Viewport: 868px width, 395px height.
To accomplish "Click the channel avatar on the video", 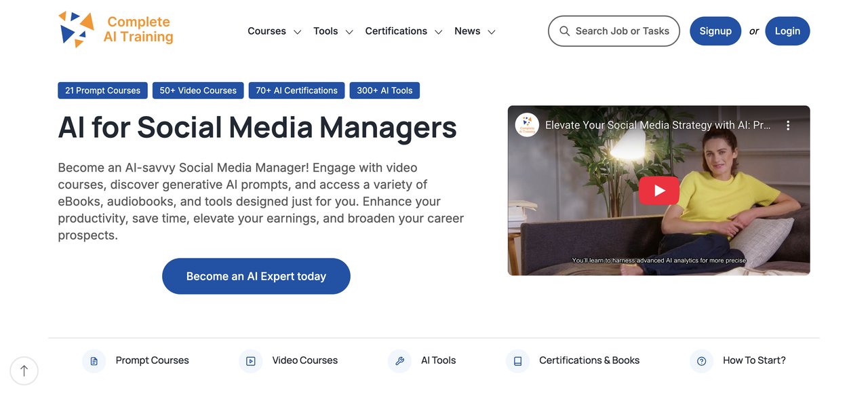I will (x=527, y=125).
